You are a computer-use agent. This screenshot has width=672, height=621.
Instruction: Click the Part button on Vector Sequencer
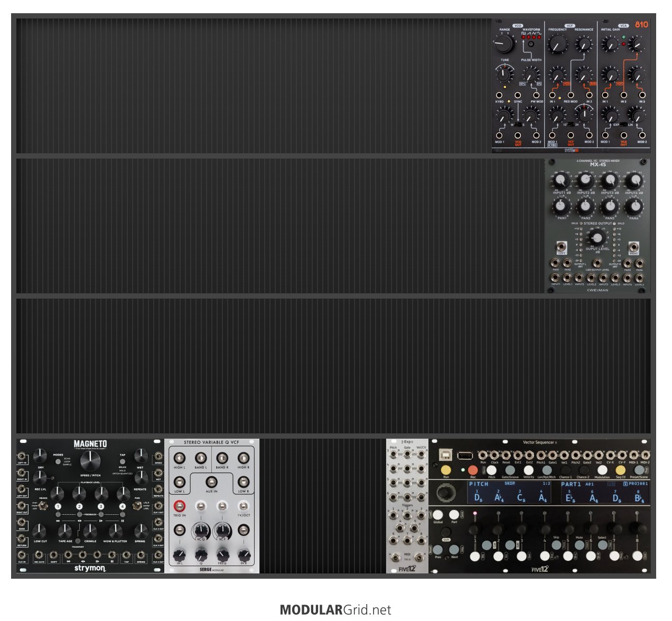click(x=454, y=515)
